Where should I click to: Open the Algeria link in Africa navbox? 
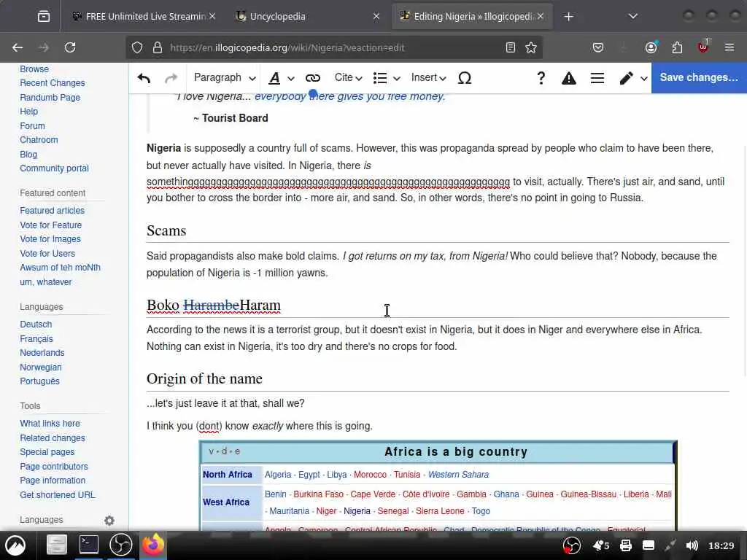(278, 475)
